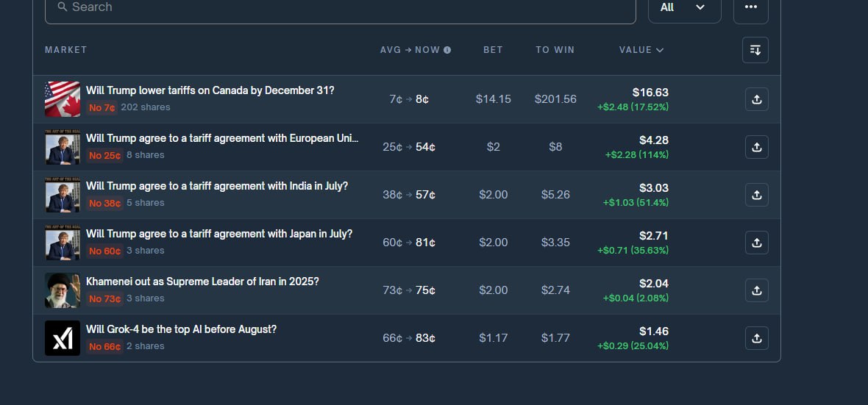
Task: Open the Grok-4 top AI market
Action: pyautogui.click(x=181, y=329)
